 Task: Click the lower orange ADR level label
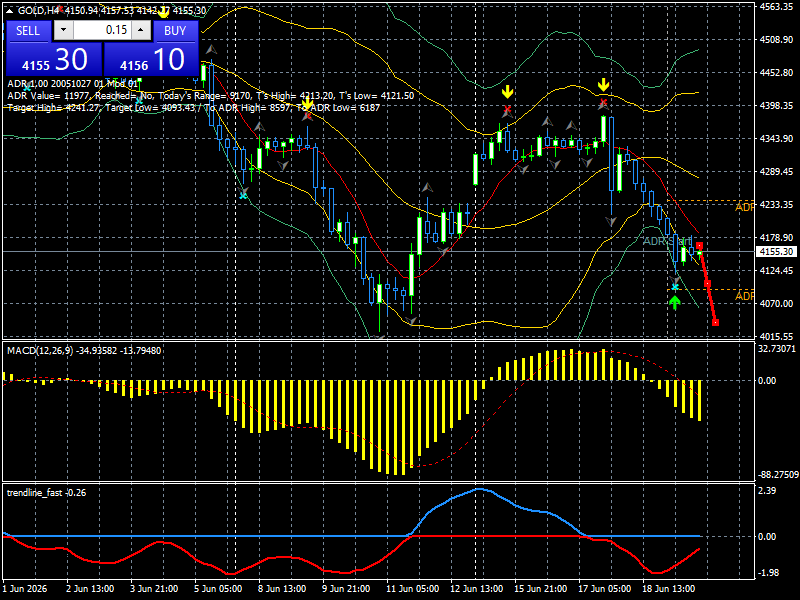[744, 296]
